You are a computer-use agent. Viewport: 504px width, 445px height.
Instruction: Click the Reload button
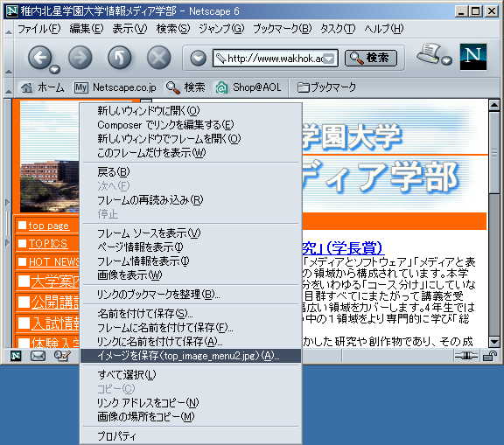tap(120, 58)
